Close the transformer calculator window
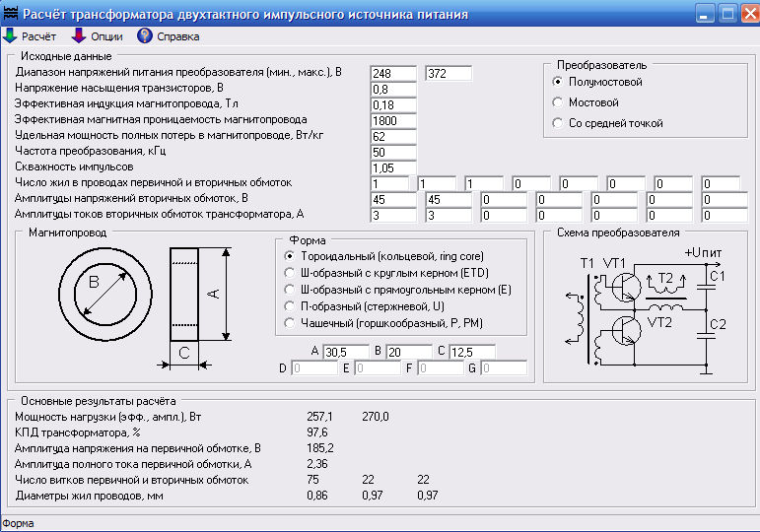 750,13
